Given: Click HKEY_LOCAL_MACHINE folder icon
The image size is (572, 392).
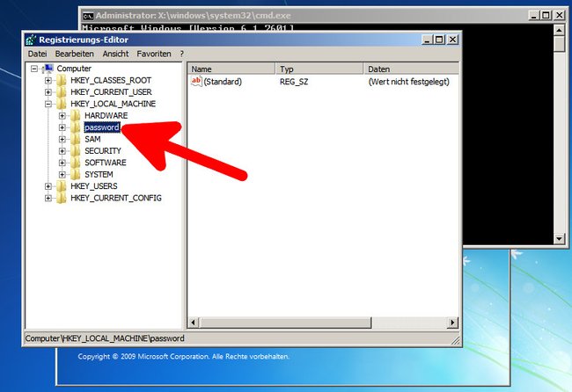Looking at the screenshot, I should point(62,104).
